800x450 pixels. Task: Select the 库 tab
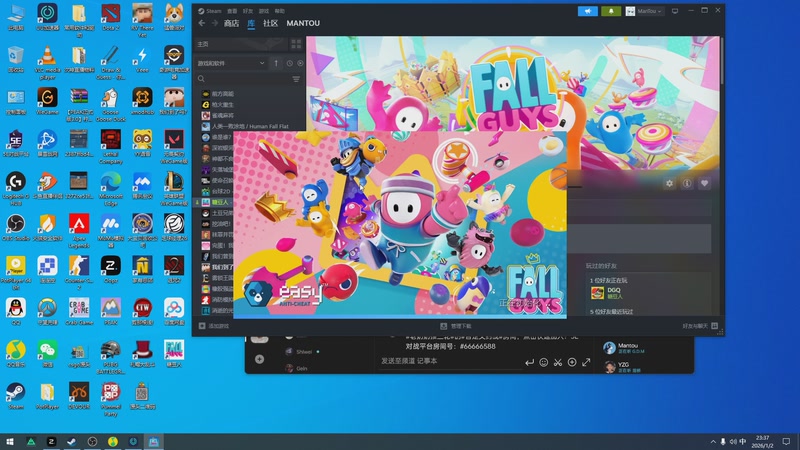coord(251,23)
